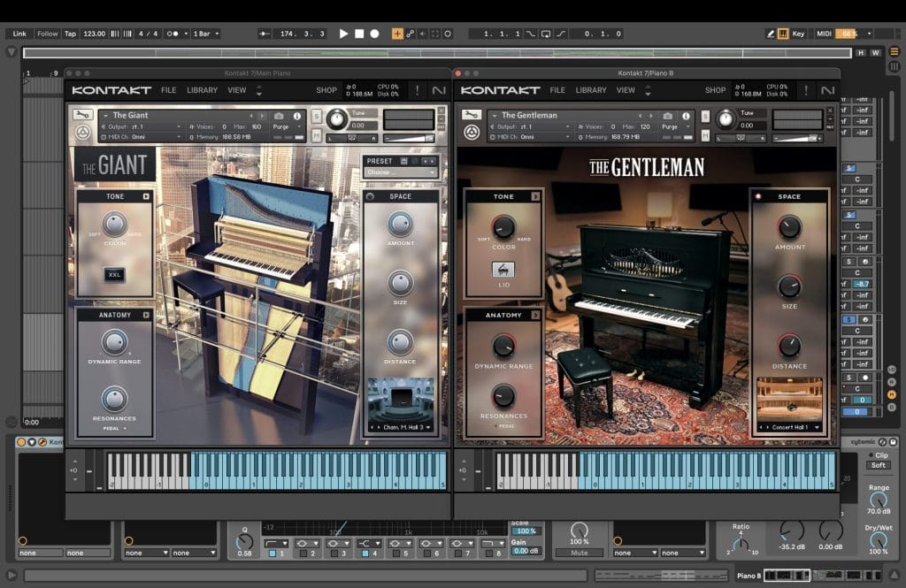The width and height of the screenshot is (906, 588).
Task: Click the camera snapshot icon in The Gentleman header
Action: pyautogui.click(x=668, y=116)
